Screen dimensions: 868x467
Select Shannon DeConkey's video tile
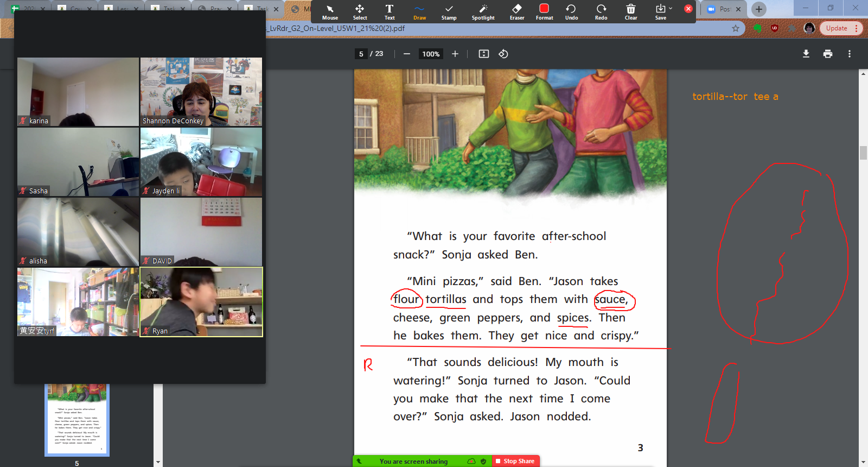point(201,92)
